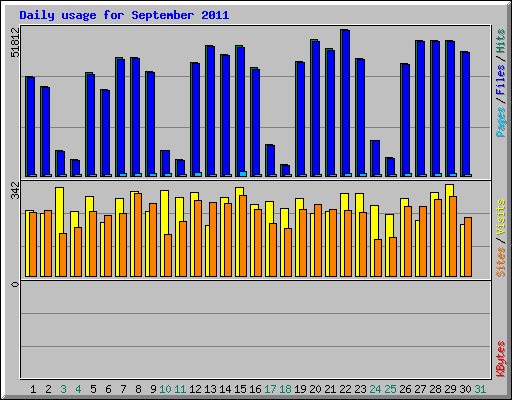Click the Pages legend label
The width and height of the screenshot is (512, 400).
pos(501,122)
